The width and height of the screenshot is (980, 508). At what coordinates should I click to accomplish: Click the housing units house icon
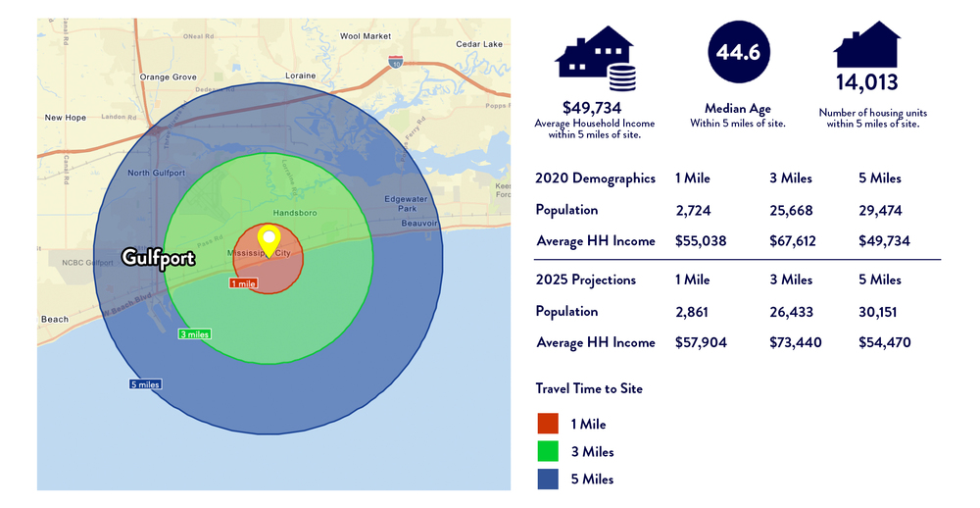pos(867,44)
